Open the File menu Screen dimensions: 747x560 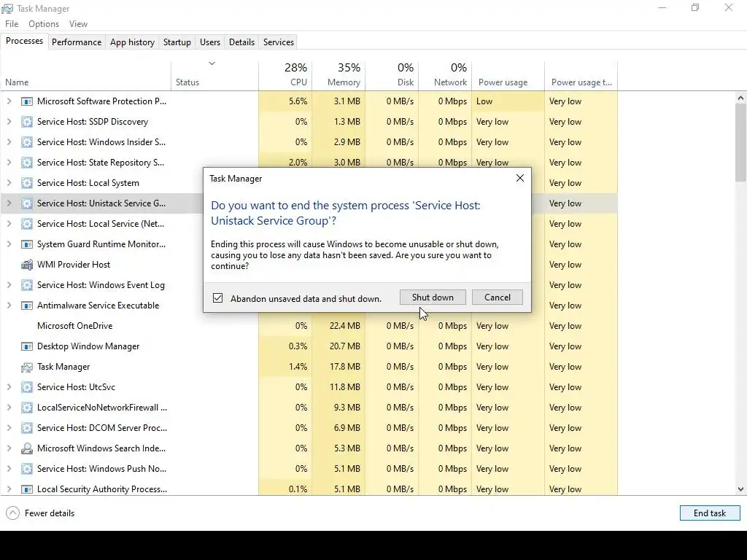click(12, 24)
